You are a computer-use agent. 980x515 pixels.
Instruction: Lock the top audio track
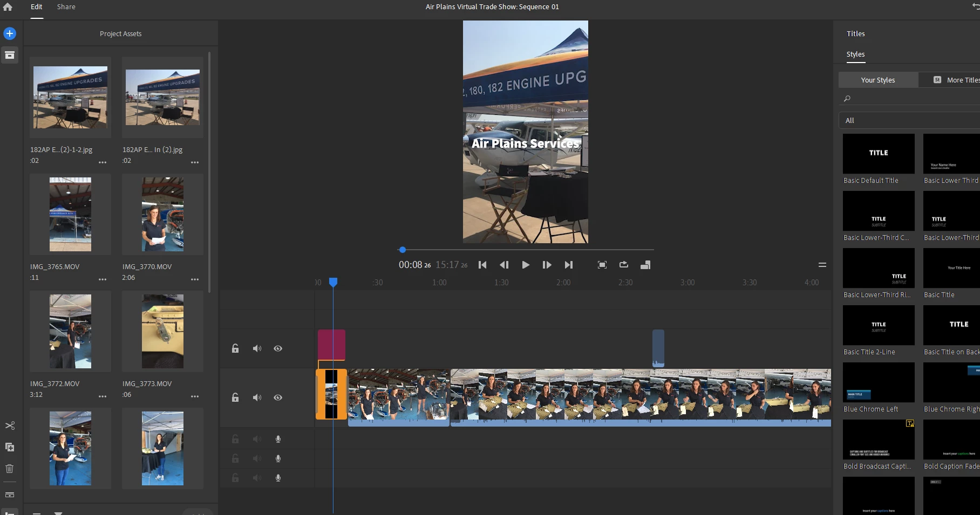click(235, 439)
